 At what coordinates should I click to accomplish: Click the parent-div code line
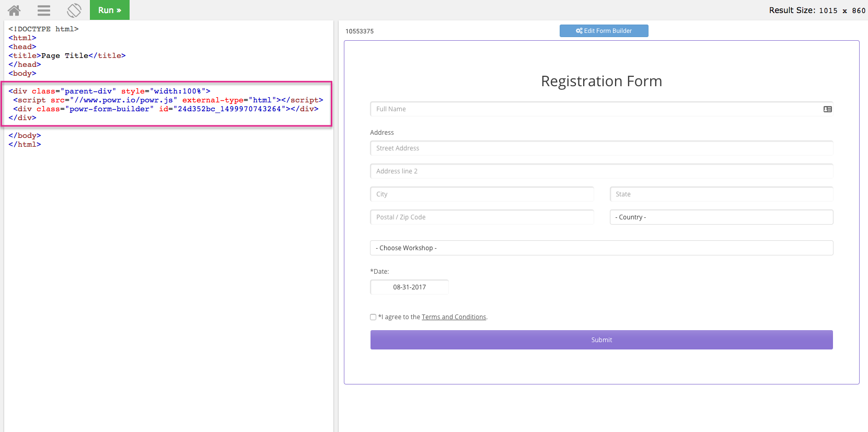coord(109,91)
